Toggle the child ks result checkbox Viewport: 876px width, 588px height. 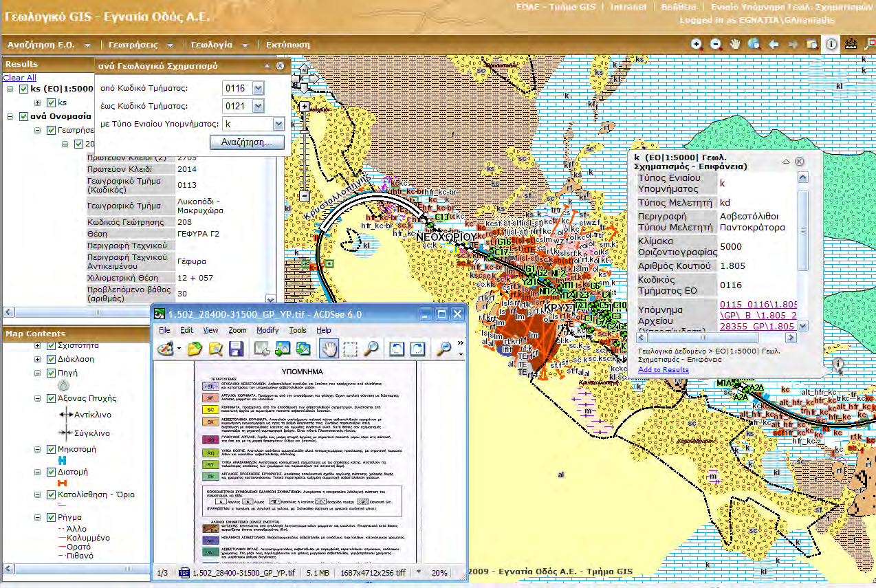click(x=51, y=102)
